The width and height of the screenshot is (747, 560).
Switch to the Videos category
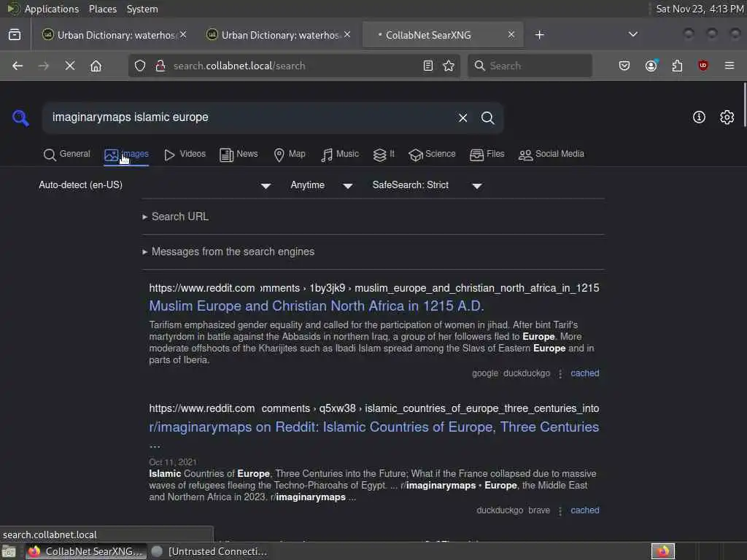(x=185, y=155)
